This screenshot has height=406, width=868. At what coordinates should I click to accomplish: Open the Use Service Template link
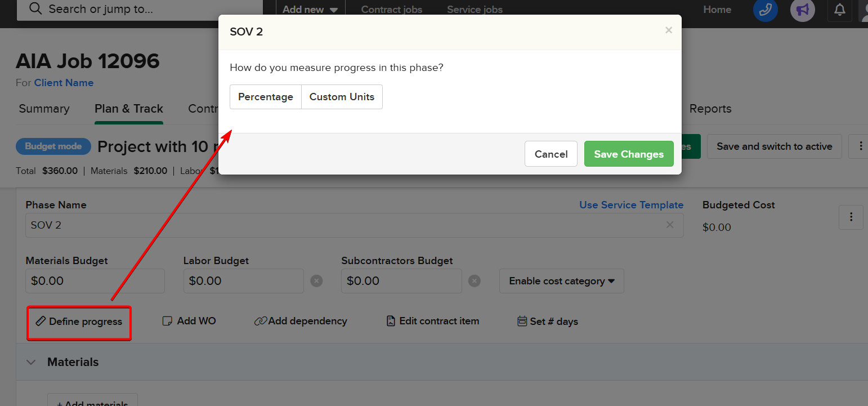tap(631, 205)
